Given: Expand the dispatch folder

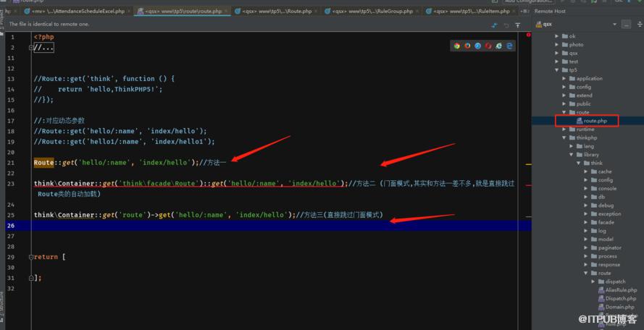Looking at the screenshot, I should (593, 282).
